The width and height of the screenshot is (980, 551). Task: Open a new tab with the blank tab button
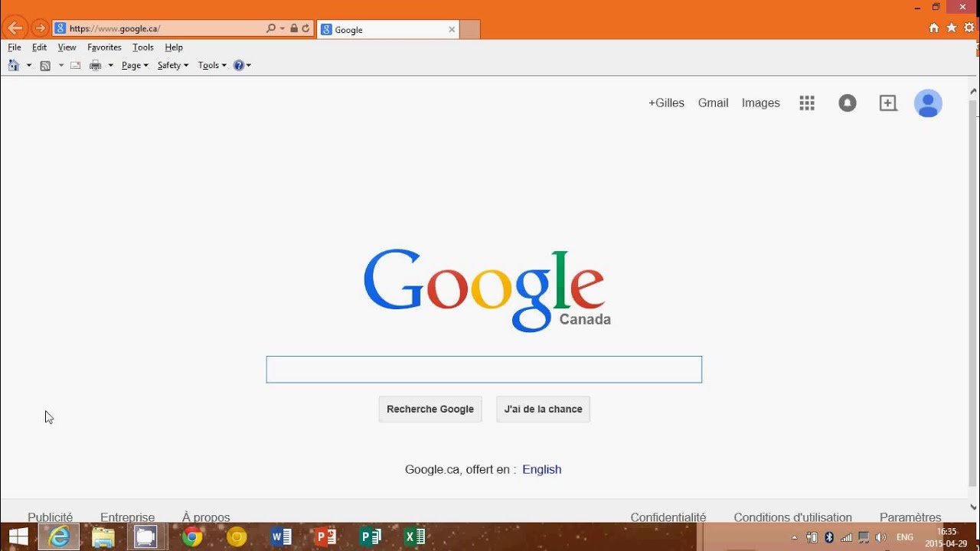[x=470, y=30]
